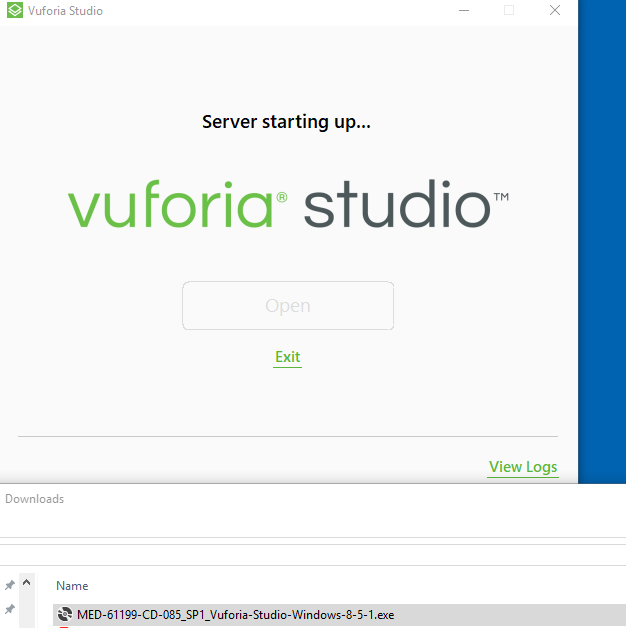626x628 pixels.
Task: Click the Vuforia Studio title bar logo icon
Action: pyautogui.click(x=15, y=10)
